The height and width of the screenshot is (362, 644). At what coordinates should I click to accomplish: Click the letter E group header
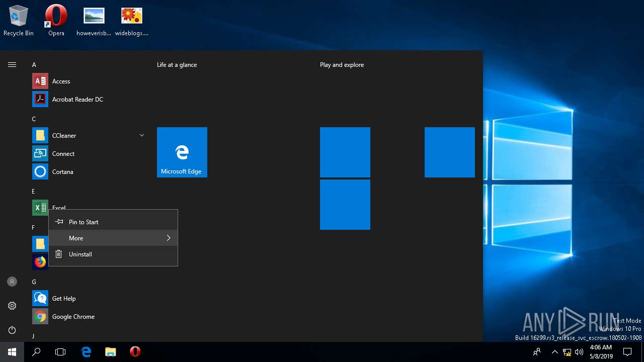pos(33,192)
